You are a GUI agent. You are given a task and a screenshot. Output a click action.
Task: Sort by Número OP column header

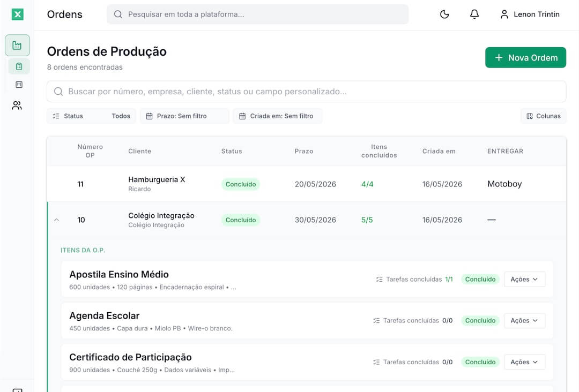90,151
